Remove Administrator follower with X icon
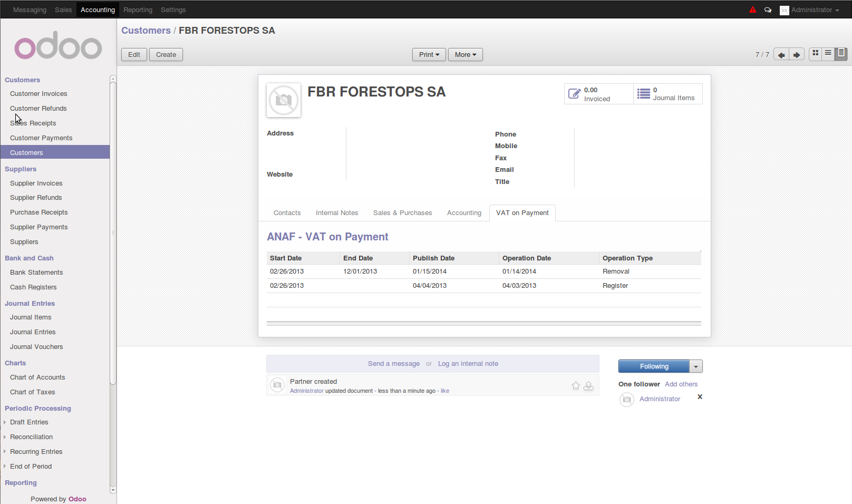Screen dimensions: 852x504 coord(700,397)
